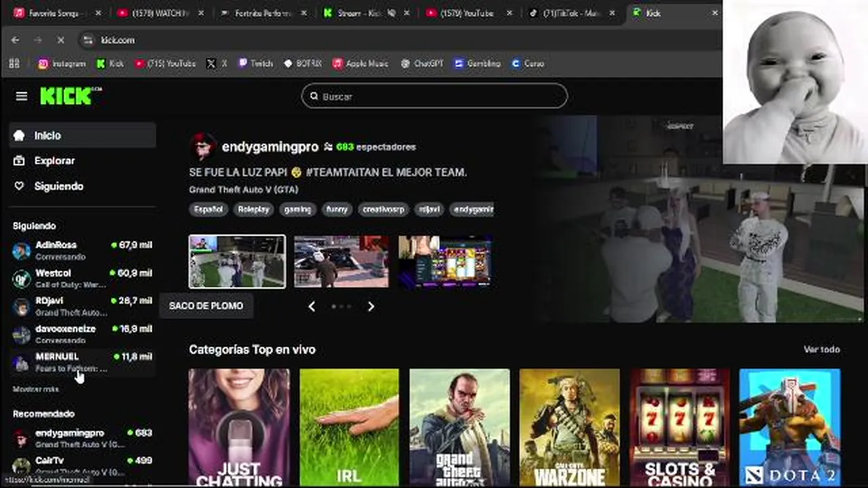Open the endygamingpro channel name link

click(270, 146)
